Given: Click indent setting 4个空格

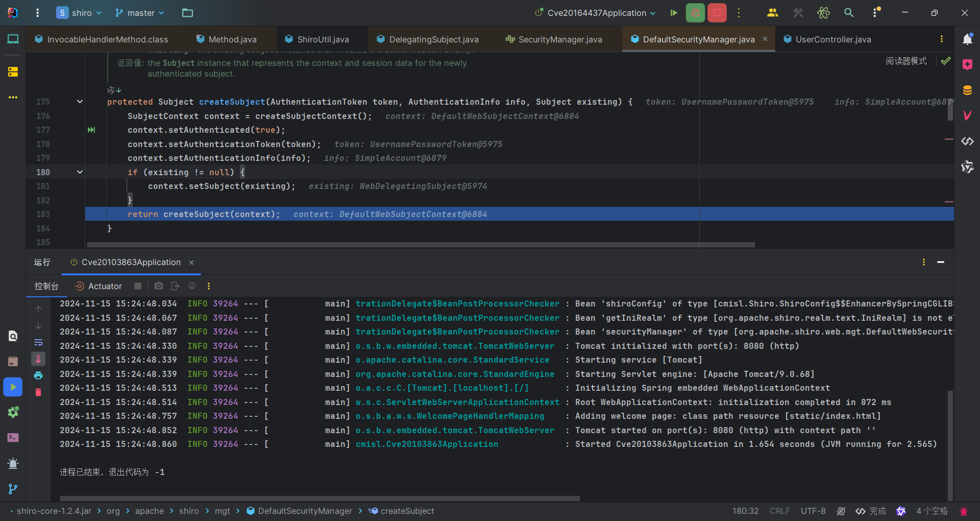Looking at the screenshot, I should click(x=932, y=511).
